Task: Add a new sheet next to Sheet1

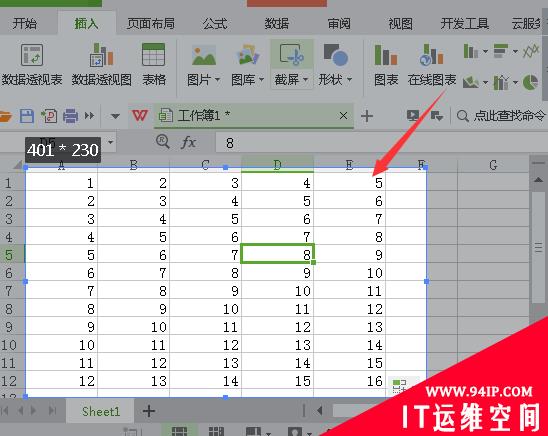Action: pos(149,411)
